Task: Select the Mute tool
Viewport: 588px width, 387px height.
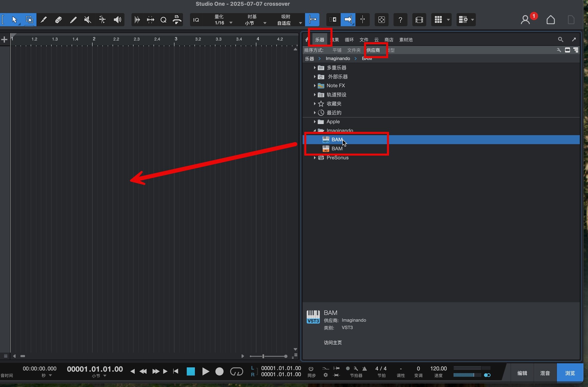Action: click(x=88, y=20)
